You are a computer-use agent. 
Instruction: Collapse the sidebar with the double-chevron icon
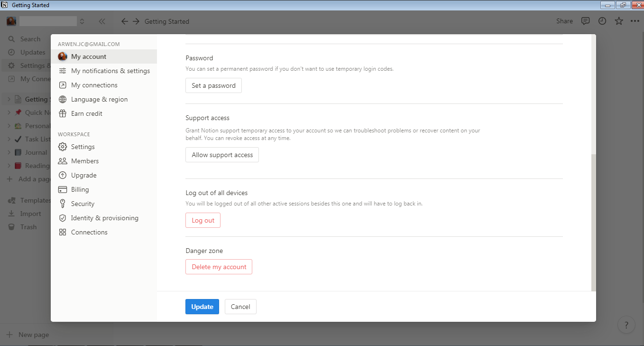(101, 21)
